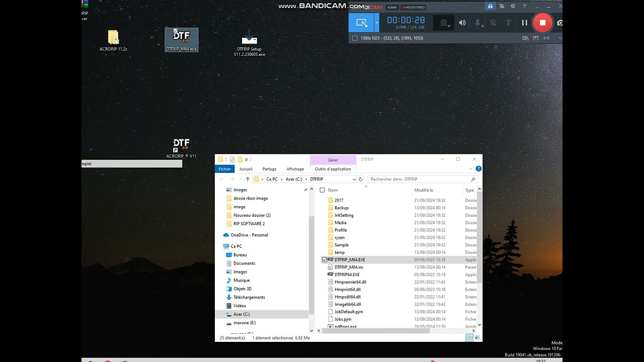Uncheck the DTFRIP_M64.EXE file checkbox
644x362 pixels.
pyautogui.click(x=325, y=260)
